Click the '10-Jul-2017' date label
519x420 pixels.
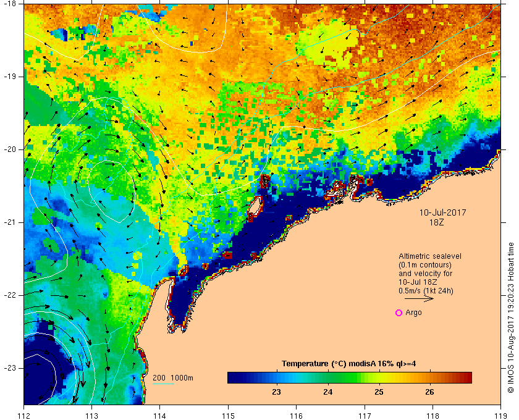(442, 212)
